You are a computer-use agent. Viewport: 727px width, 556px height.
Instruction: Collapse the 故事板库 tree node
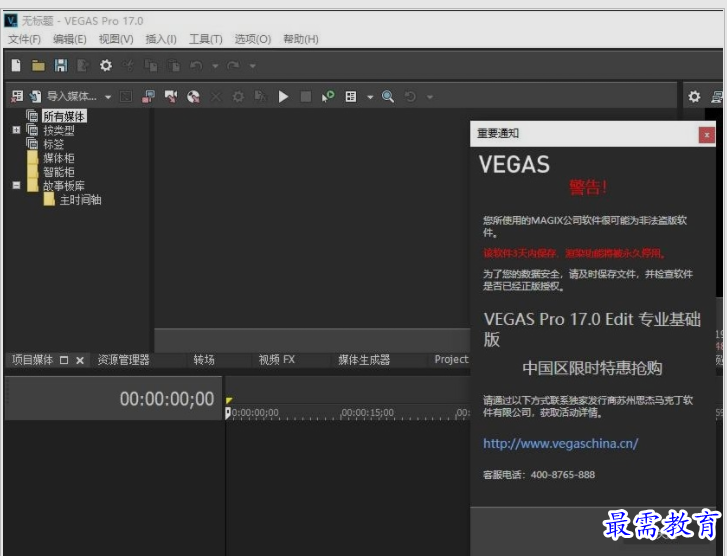(16, 185)
